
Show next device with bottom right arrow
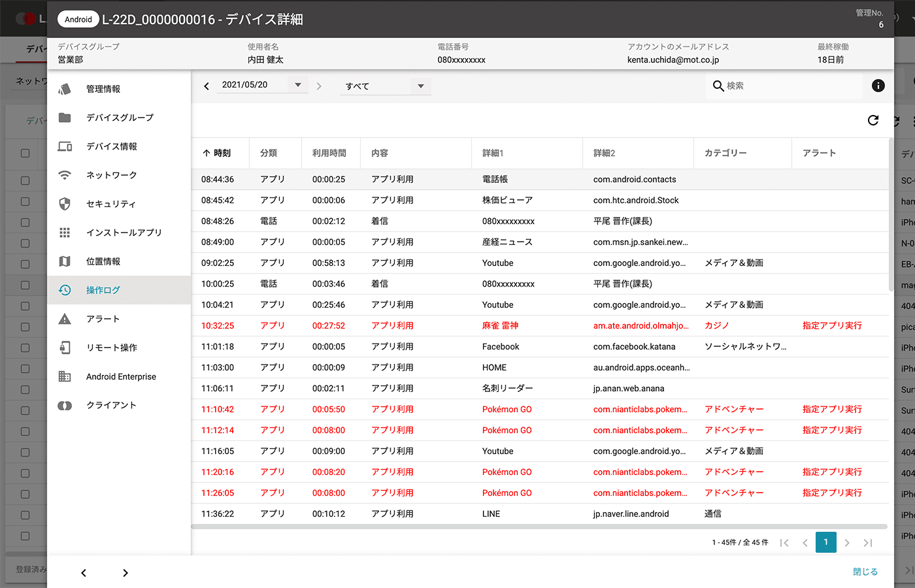pyautogui.click(x=125, y=573)
